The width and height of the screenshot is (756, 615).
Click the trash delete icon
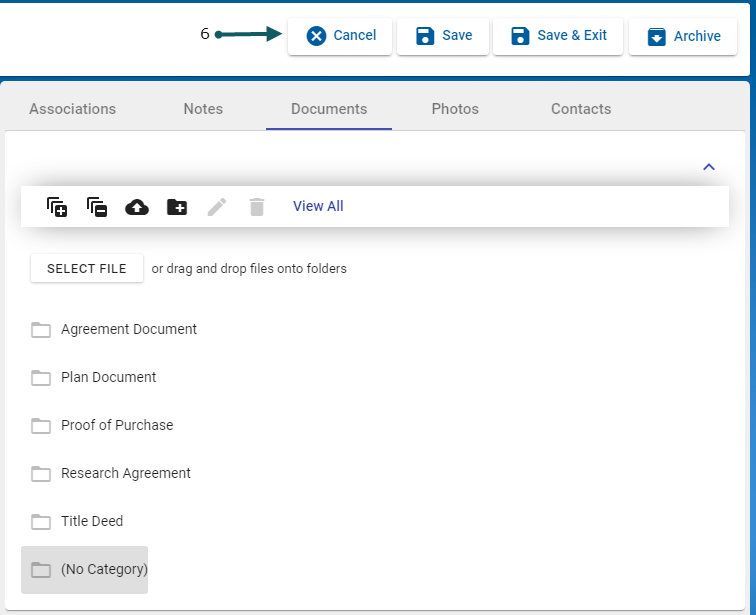[257, 207]
